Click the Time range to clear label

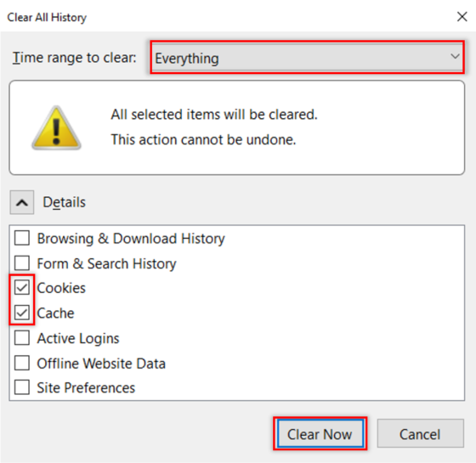(x=75, y=58)
